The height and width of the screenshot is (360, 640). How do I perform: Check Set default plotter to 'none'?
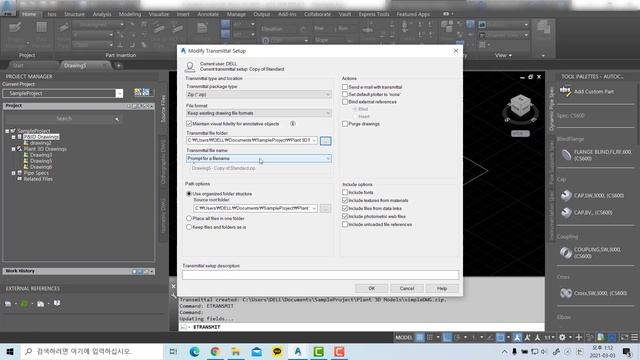pyautogui.click(x=345, y=94)
